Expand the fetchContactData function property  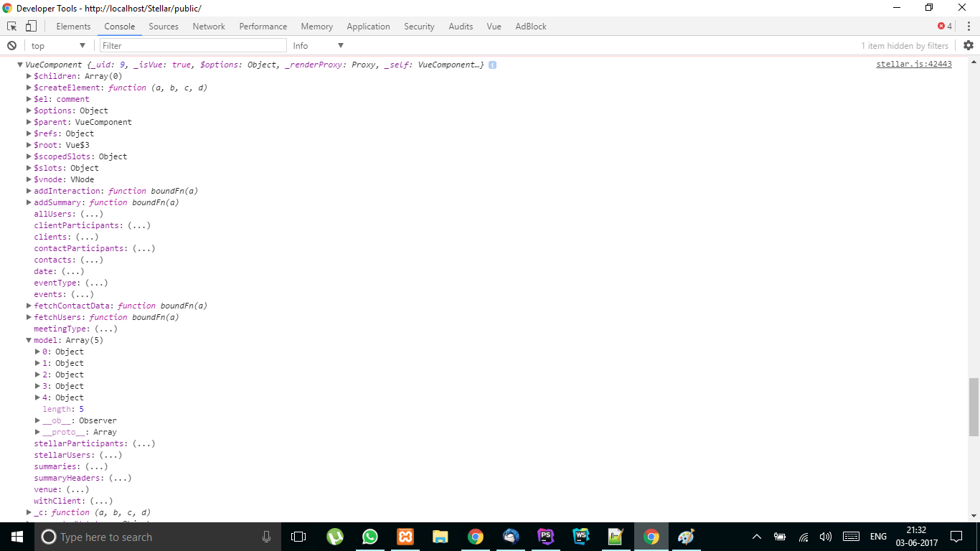29,306
